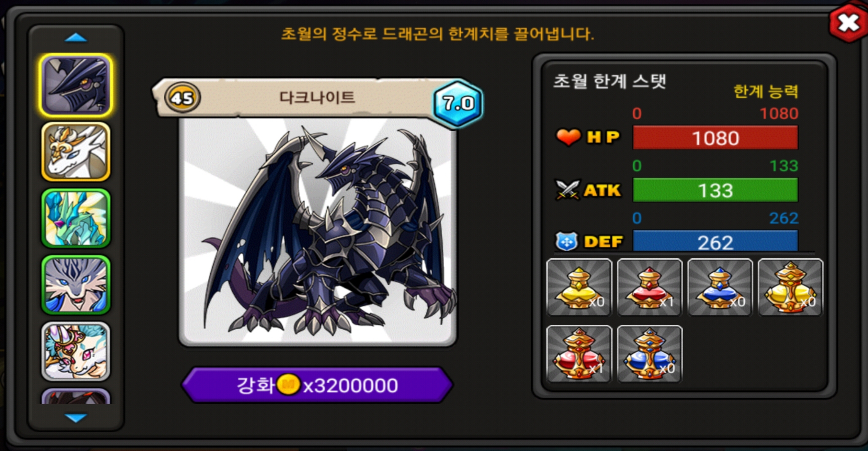Image resolution: width=868 pixels, height=451 pixels.
Task: Tap the purple 강화 x3200000 button
Action: pyautogui.click(x=317, y=385)
